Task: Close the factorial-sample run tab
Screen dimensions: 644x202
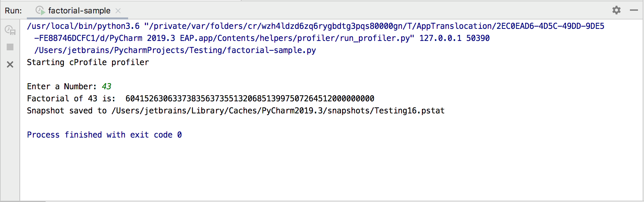Action: [x=118, y=11]
